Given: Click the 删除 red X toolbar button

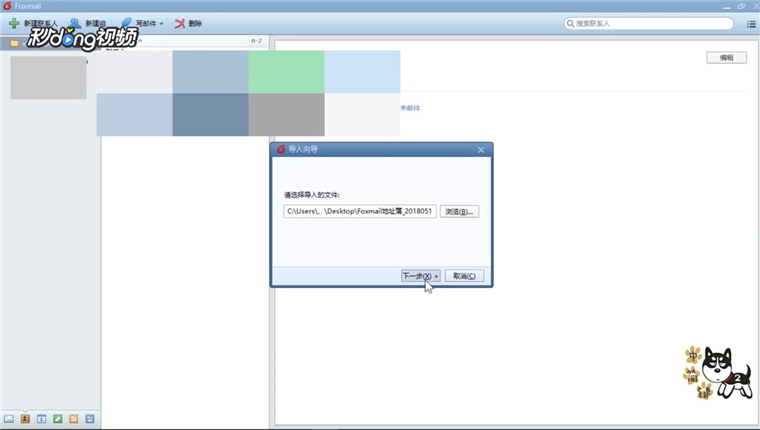Looking at the screenshot, I should tap(188, 23).
